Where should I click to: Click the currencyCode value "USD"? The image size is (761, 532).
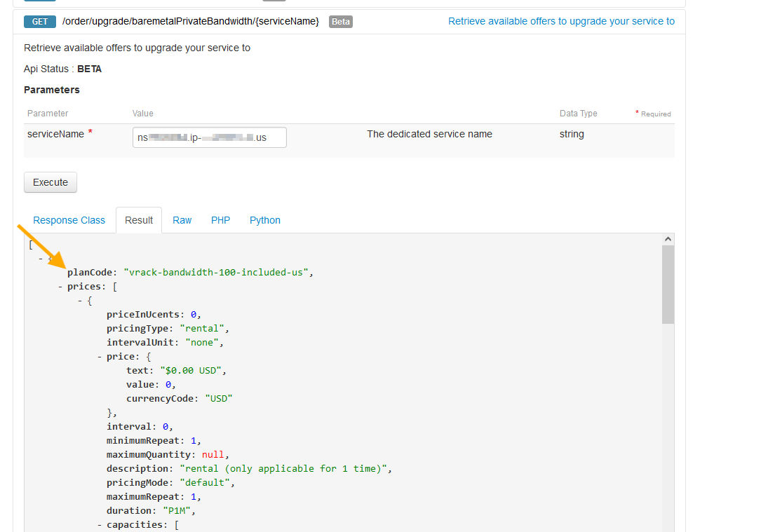click(219, 399)
